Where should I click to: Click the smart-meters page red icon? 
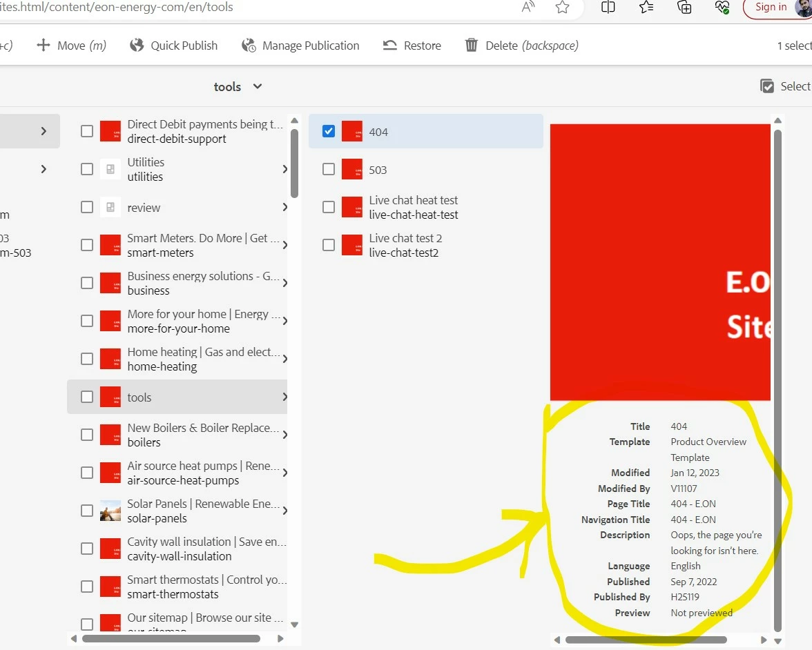coord(110,245)
